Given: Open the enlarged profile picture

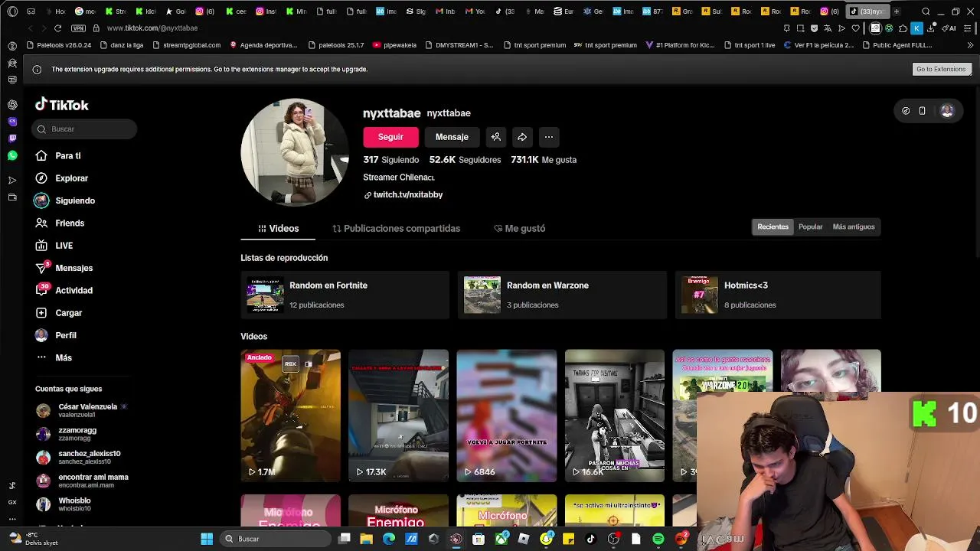Looking at the screenshot, I should pyautogui.click(x=295, y=152).
